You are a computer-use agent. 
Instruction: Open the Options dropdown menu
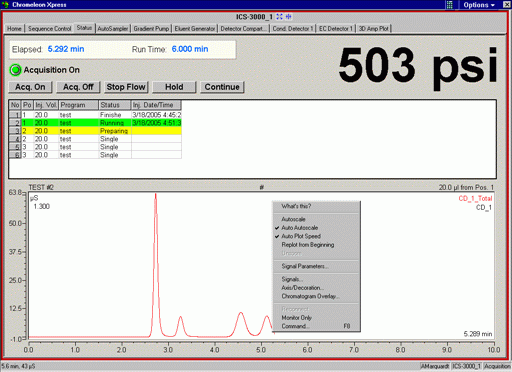tap(479, 5)
